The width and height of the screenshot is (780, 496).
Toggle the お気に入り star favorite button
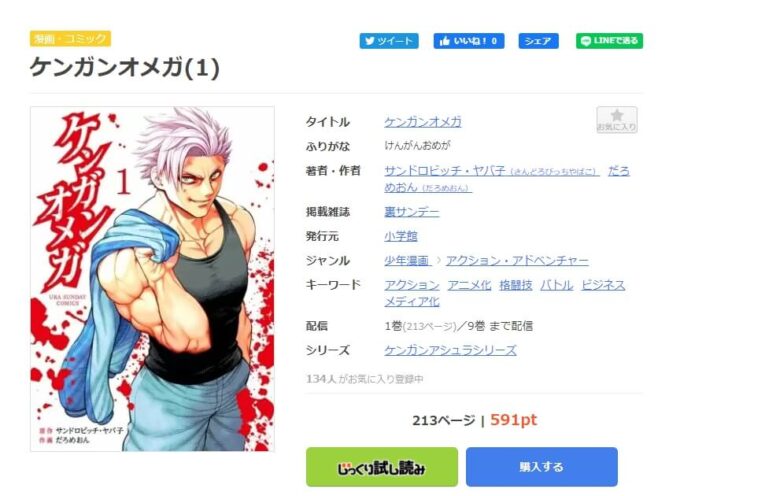(617, 120)
